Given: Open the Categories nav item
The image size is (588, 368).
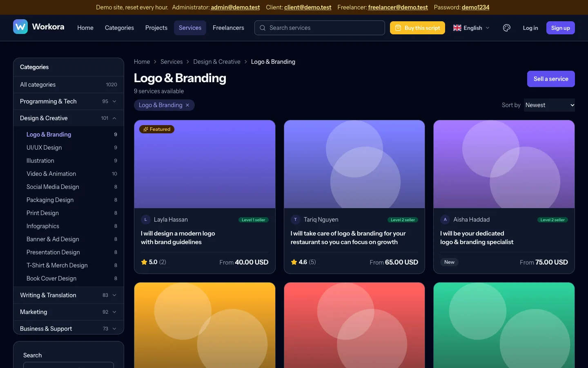Looking at the screenshot, I should pos(119,28).
